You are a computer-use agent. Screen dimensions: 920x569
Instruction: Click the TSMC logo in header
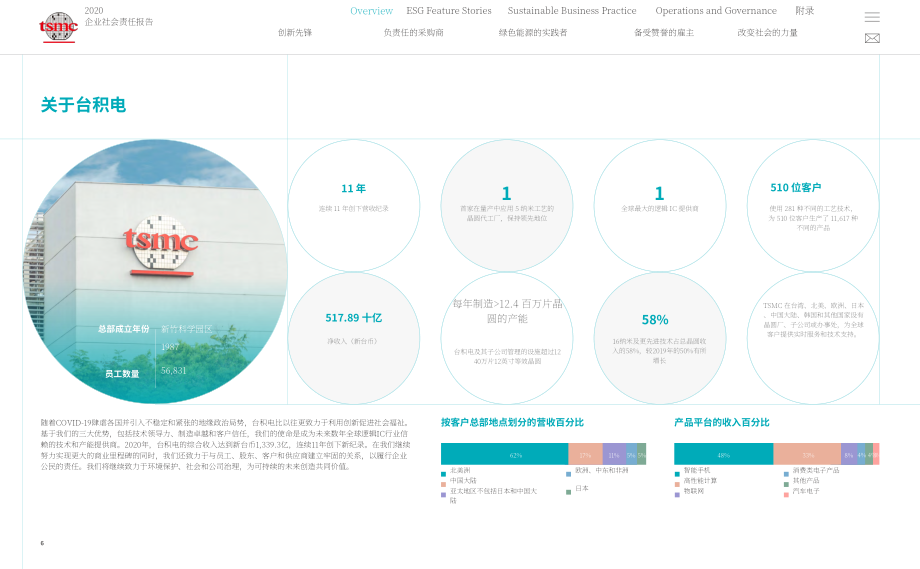pyautogui.click(x=58, y=27)
